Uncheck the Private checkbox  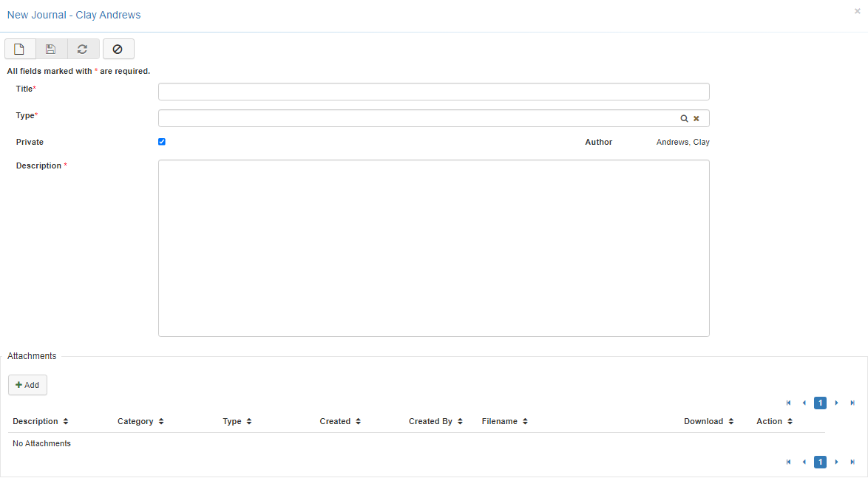(162, 142)
